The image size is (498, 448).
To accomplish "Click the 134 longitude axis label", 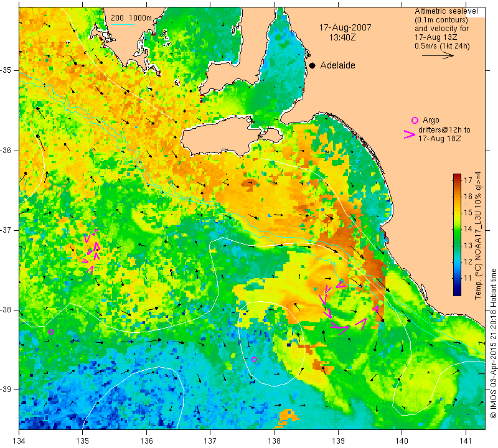I will click(x=19, y=441).
